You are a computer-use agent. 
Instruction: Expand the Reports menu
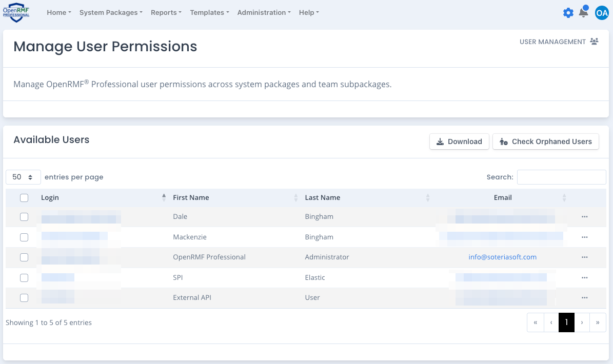pyautogui.click(x=166, y=12)
